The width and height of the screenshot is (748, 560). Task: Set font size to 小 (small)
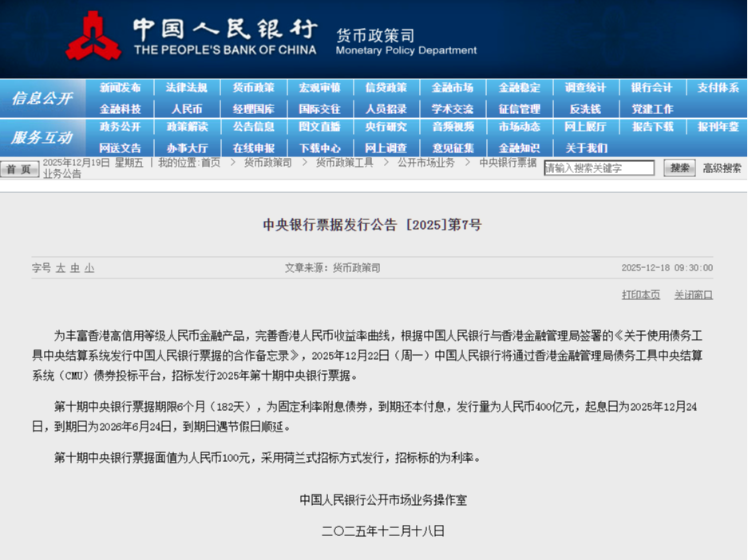[89, 268]
